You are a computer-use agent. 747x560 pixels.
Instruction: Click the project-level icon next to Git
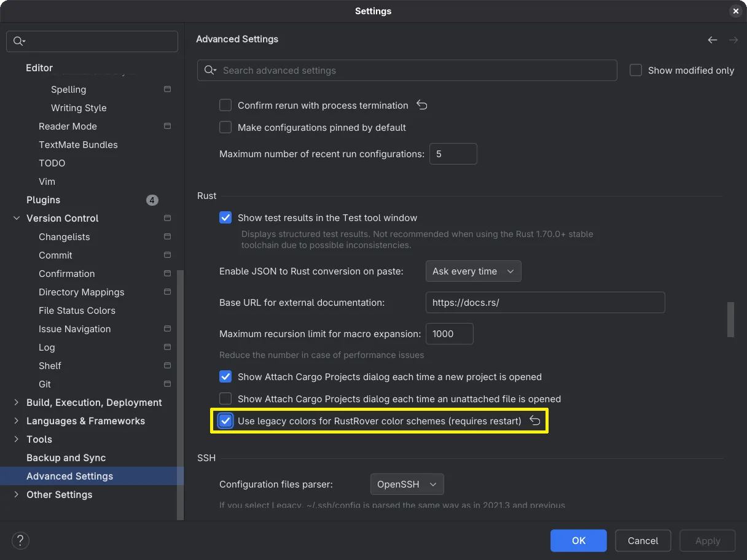click(167, 384)
